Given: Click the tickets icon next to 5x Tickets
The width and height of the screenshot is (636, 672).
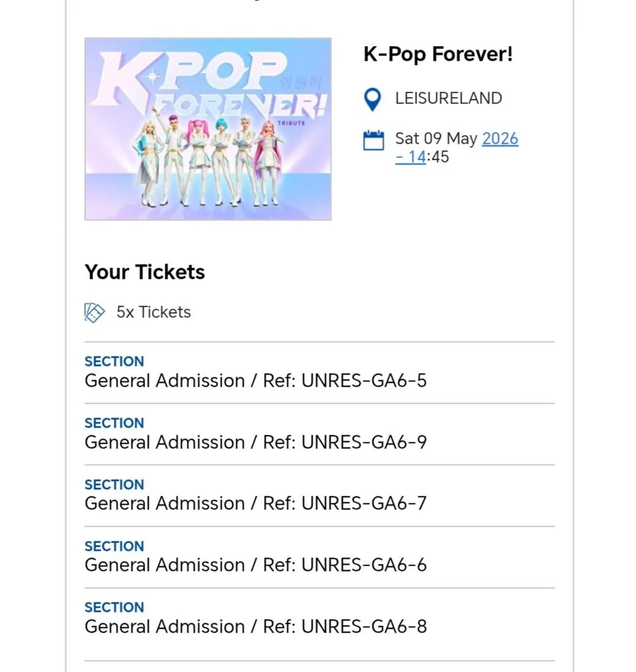Looking at the screenshot, I should click(93, 313).
